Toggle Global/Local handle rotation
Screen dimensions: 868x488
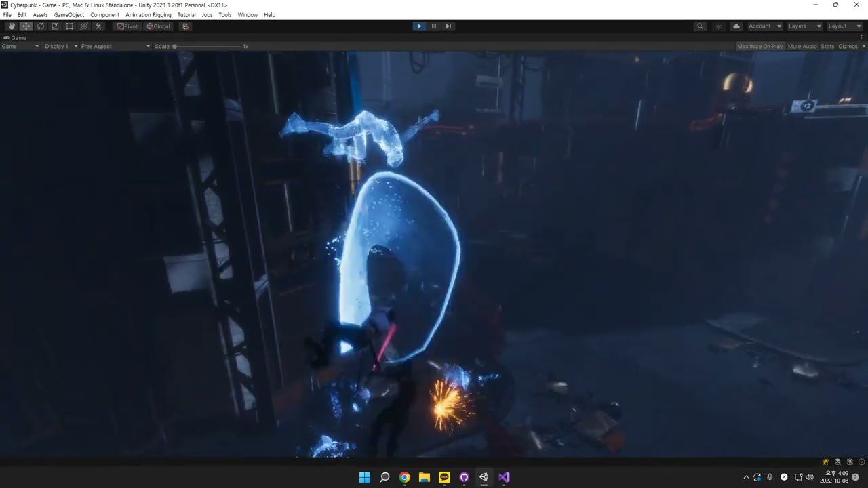click(x=158, y=26)
